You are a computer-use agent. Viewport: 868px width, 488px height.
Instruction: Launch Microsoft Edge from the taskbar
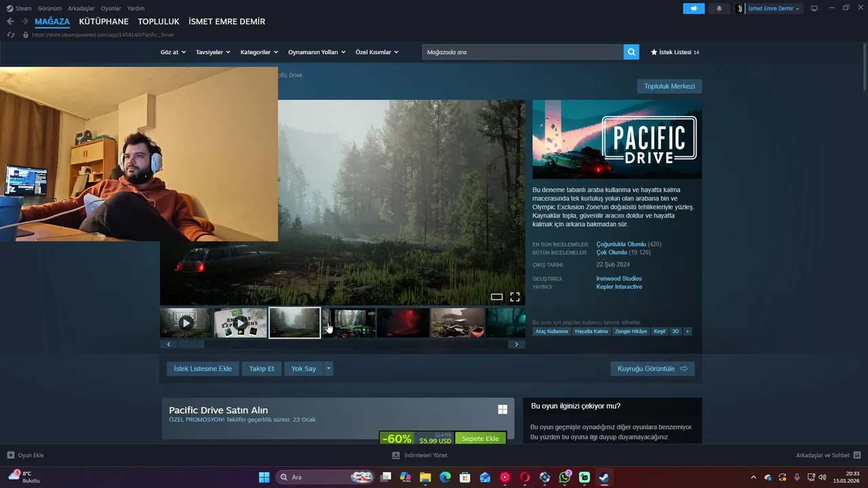[x=445, y=477]
